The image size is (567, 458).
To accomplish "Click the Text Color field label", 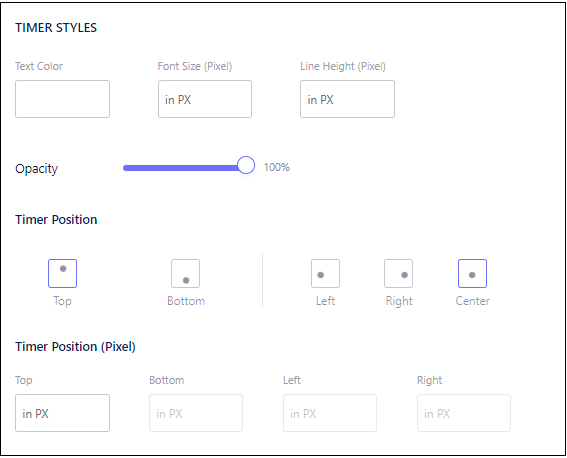I will pyautogui.click(x=39, y=66).
